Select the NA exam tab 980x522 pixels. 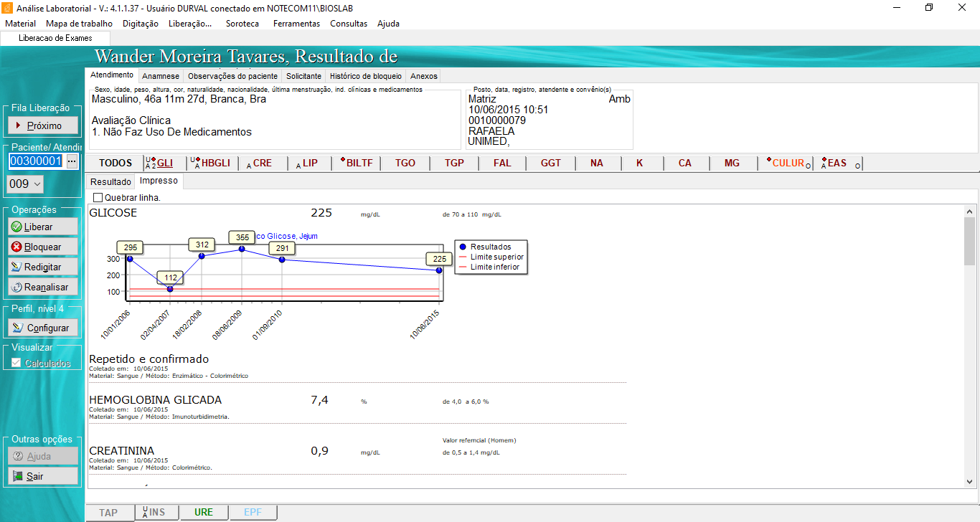tap(597, 163)
